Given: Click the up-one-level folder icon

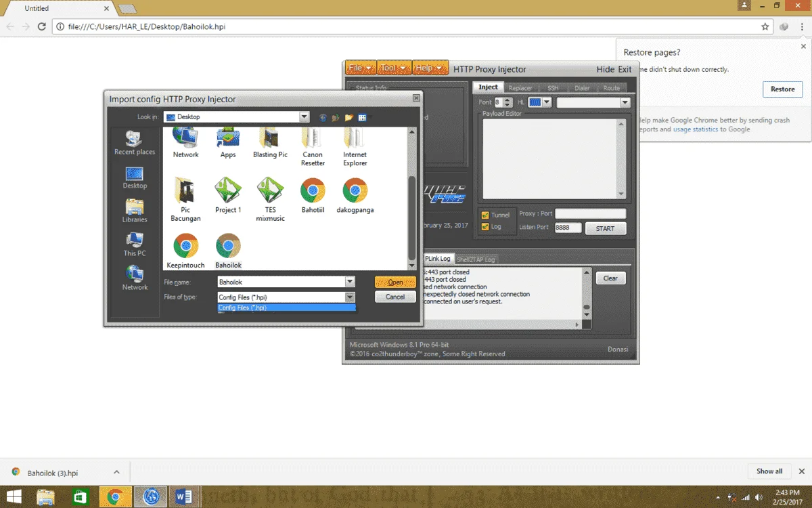Looking at the screenshot, I should 336,117.
